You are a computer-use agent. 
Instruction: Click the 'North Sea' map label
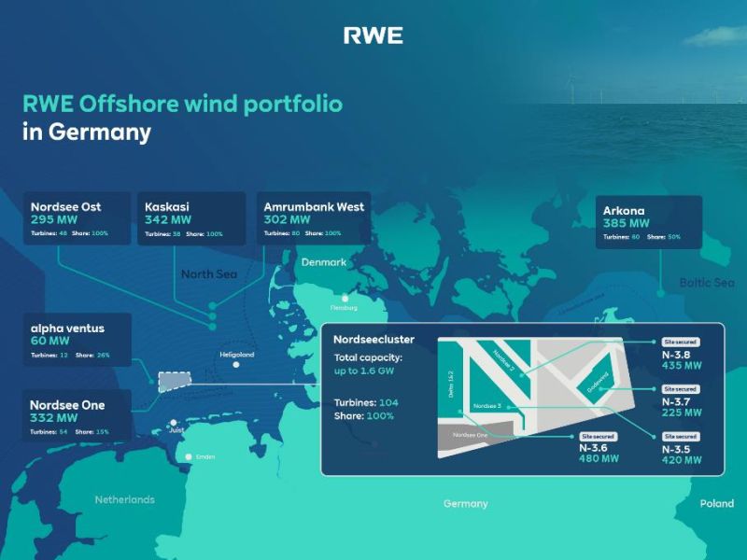pos(208,273)
